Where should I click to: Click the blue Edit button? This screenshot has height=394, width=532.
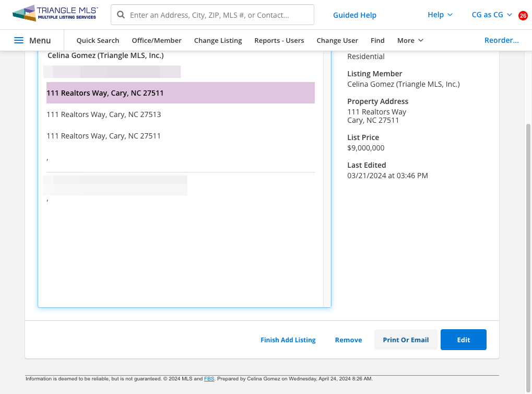[x=464, y=340]
